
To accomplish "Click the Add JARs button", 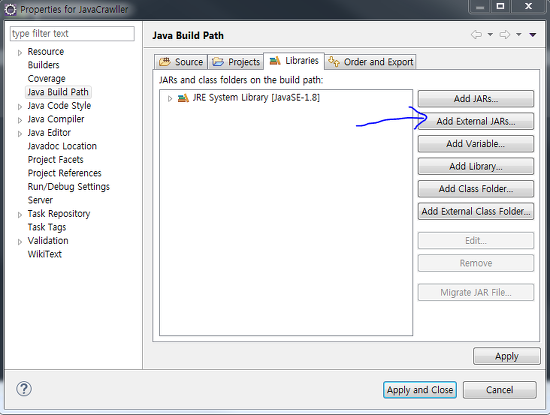I will click(476, 99).
